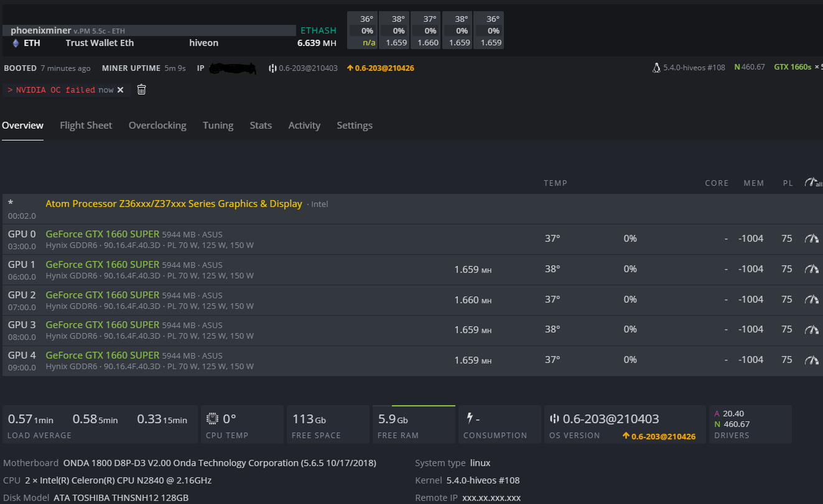Select the GPU 3 GeForce GTX 1660 SUPER name
The image size is (823, 504).
(x=103, y=324)
